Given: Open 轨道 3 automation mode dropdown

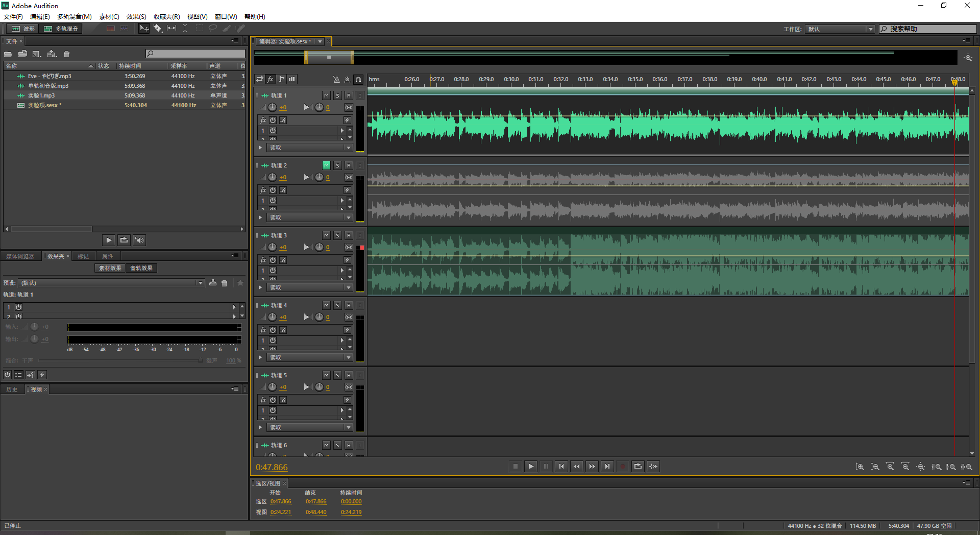Looking at the screenshot, I should coord(309,287).
